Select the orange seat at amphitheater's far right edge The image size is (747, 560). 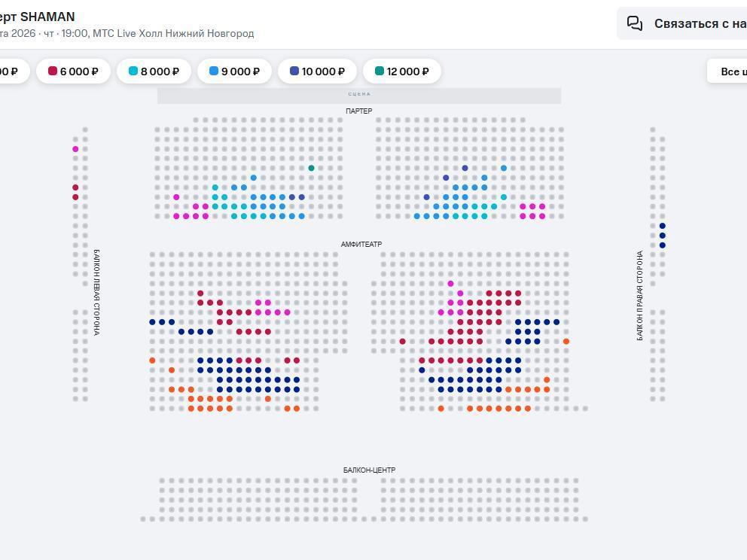click(x=566, y=342)
